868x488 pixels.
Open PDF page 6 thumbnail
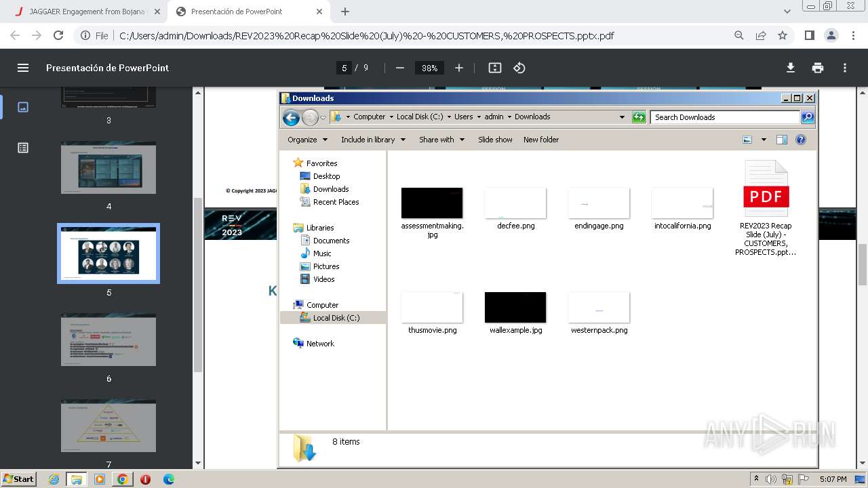108,340
